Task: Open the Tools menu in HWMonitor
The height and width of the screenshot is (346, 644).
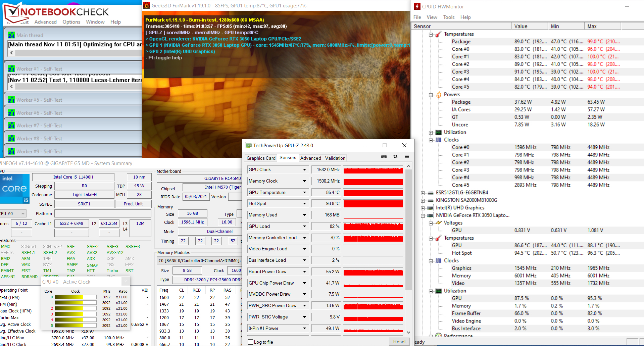Action: click(x=448, y=17)
